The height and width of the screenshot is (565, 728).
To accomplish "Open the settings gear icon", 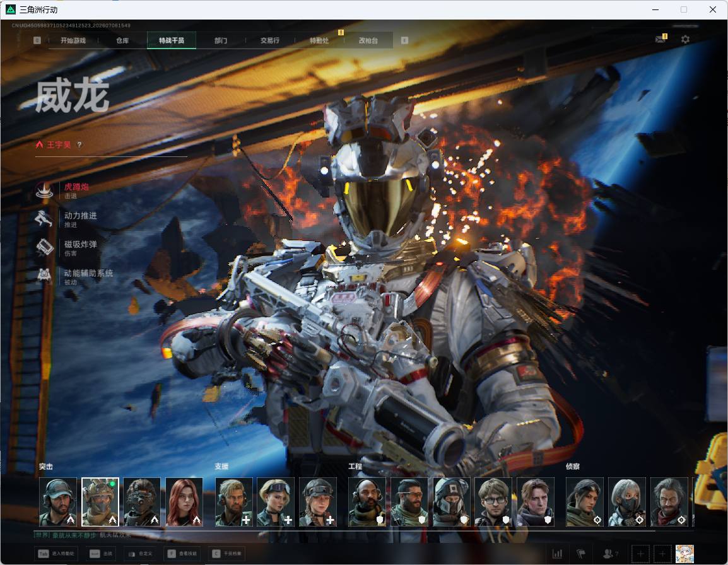I will pyautogui.click(x=685, y=40).
